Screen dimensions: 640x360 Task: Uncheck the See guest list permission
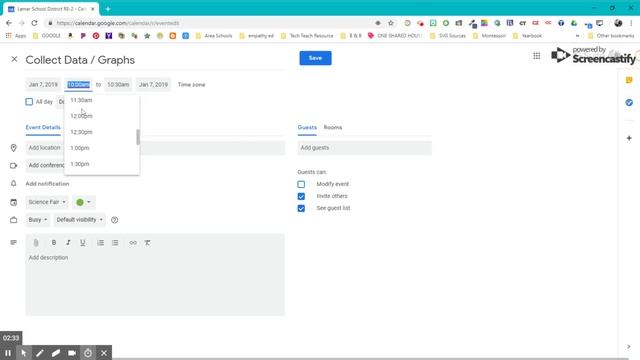point(301,209)
